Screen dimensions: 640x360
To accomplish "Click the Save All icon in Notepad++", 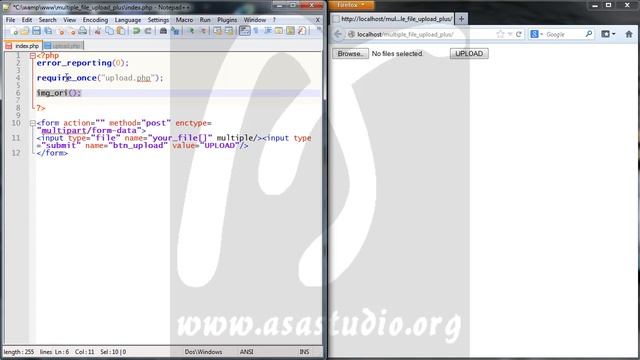I will tap(48, 31).
